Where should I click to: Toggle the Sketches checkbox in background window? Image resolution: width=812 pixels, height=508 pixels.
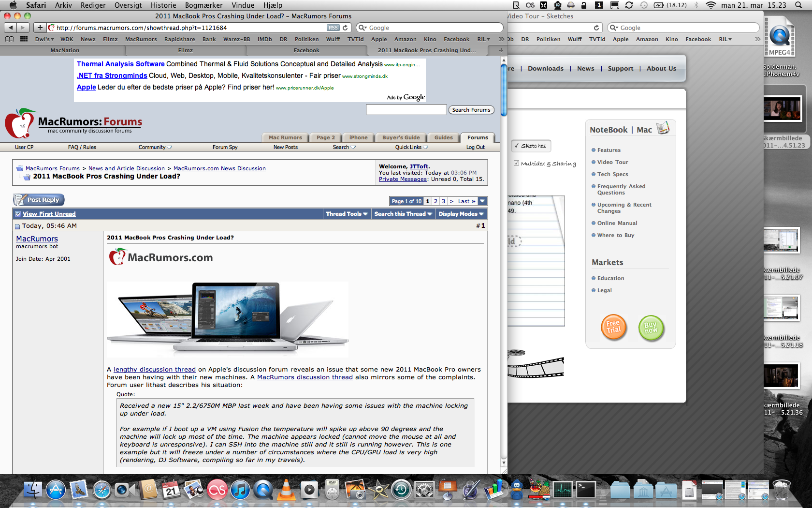point(517,146)
